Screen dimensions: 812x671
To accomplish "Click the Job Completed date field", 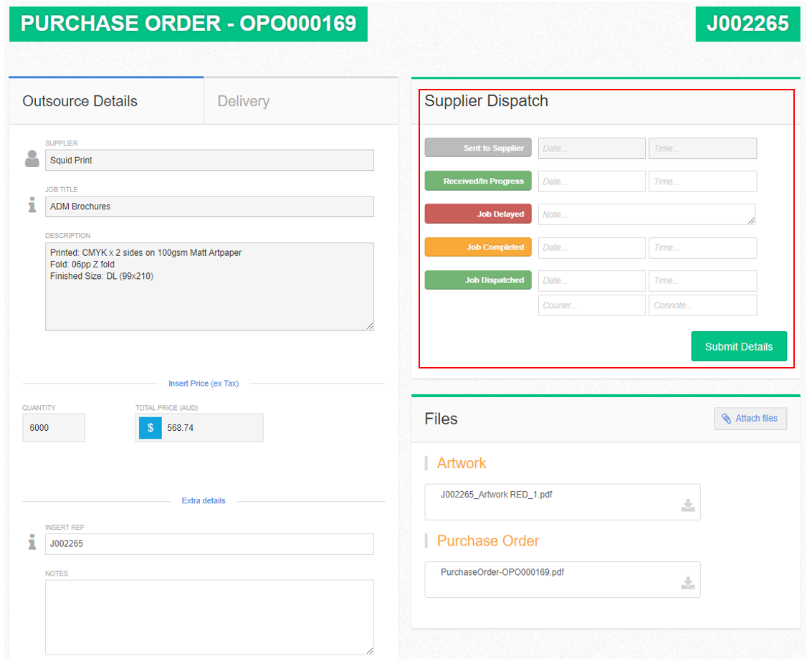I will coord(592,247).
